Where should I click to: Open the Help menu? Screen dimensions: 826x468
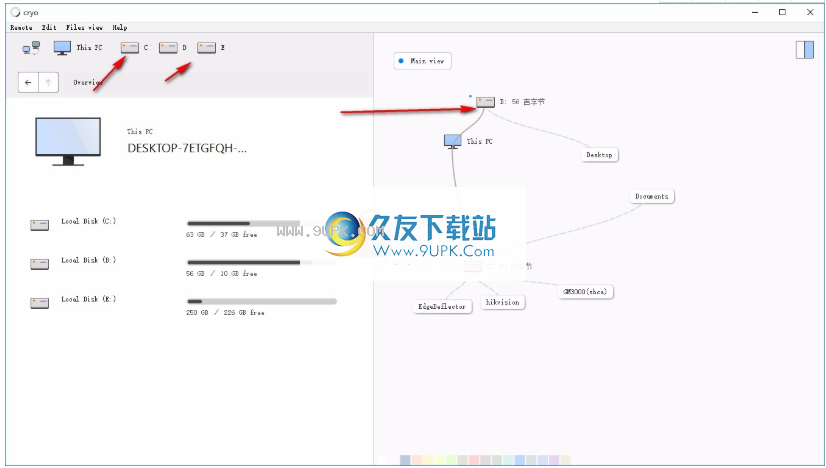coord(120,27)
